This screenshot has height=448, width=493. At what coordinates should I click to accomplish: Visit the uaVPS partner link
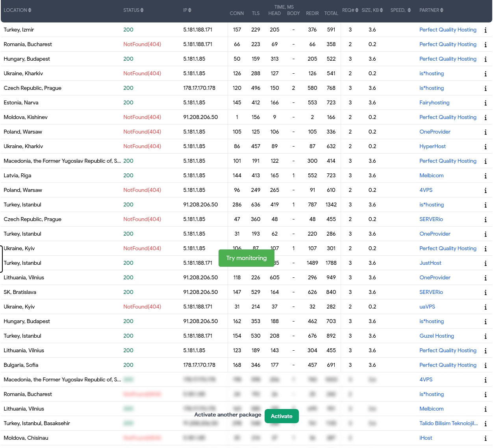[x=427, y=307]
